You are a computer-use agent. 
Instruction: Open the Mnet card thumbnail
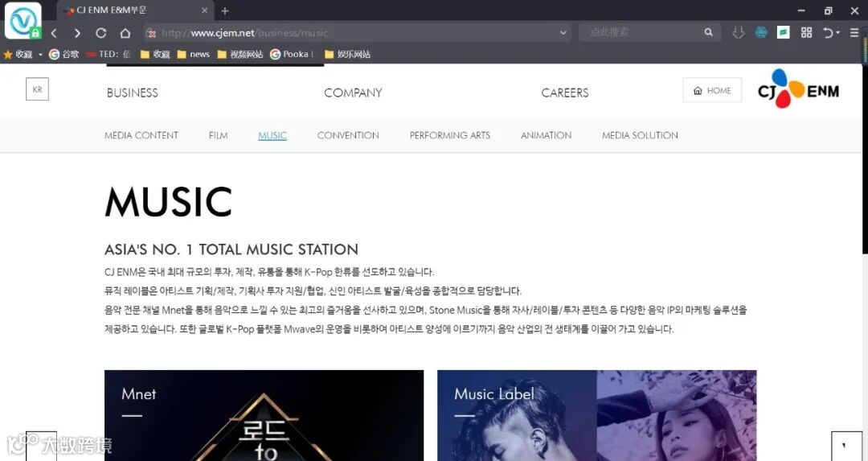[x=264, y=416]
